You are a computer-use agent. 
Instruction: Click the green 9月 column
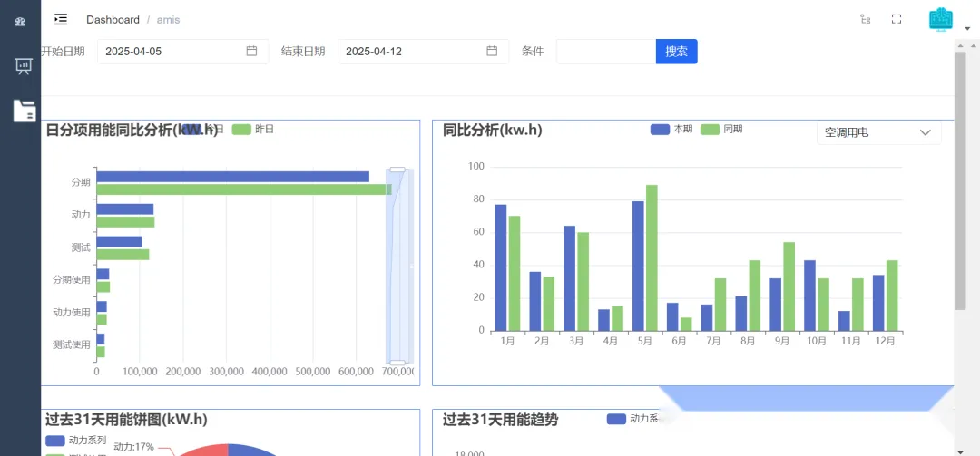click(x=789, y=286)
